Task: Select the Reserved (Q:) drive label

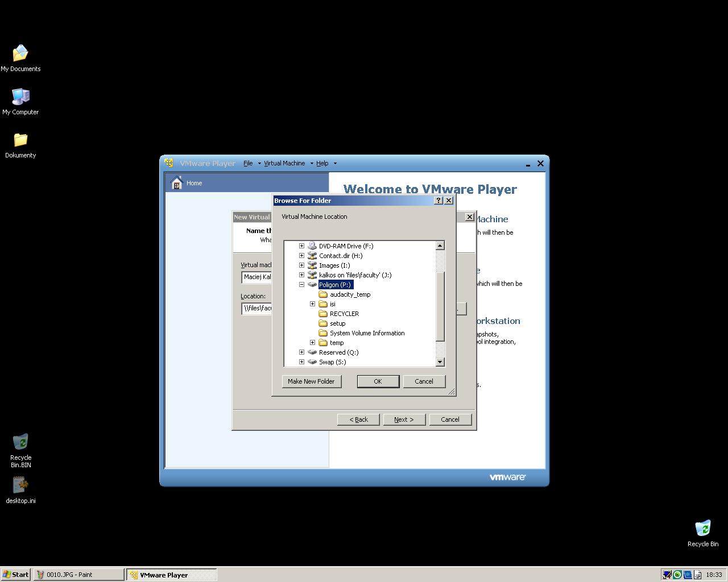Action: pos(338,352)
